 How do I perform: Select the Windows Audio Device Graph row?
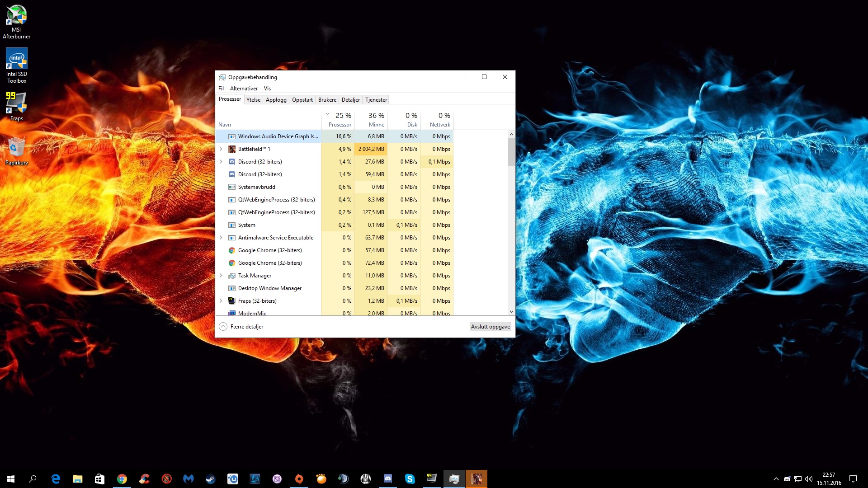click(x=335, y=136)
